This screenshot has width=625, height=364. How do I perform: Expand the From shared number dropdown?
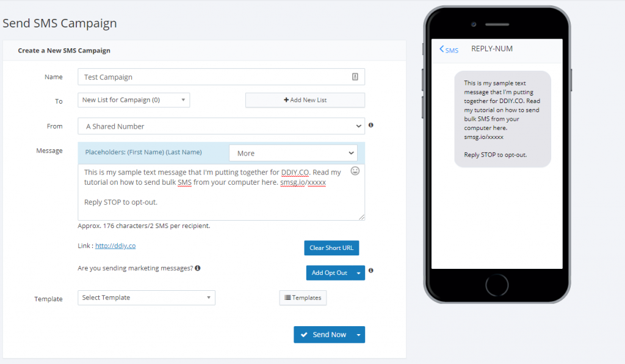[221, 126]
